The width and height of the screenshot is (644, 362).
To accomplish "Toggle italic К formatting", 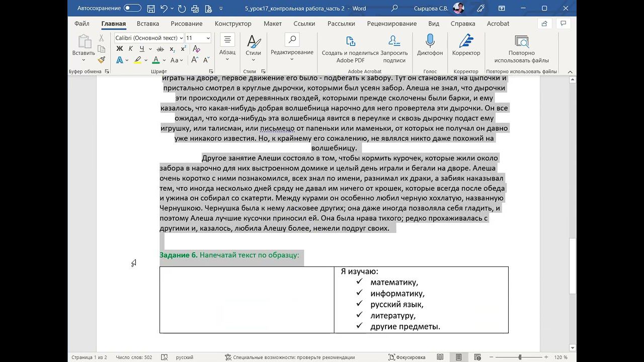I will click(131, 49).
